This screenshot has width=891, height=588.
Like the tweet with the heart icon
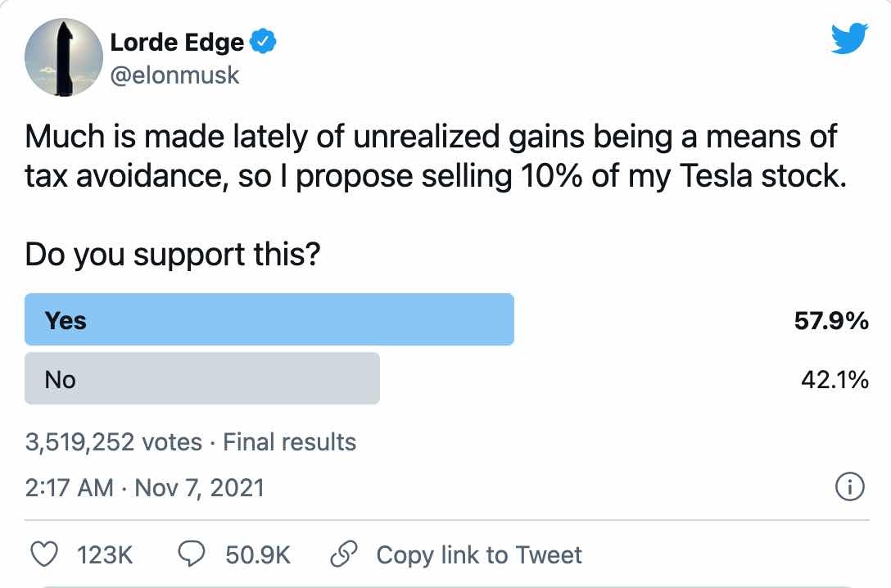click(x=43, y=554)
